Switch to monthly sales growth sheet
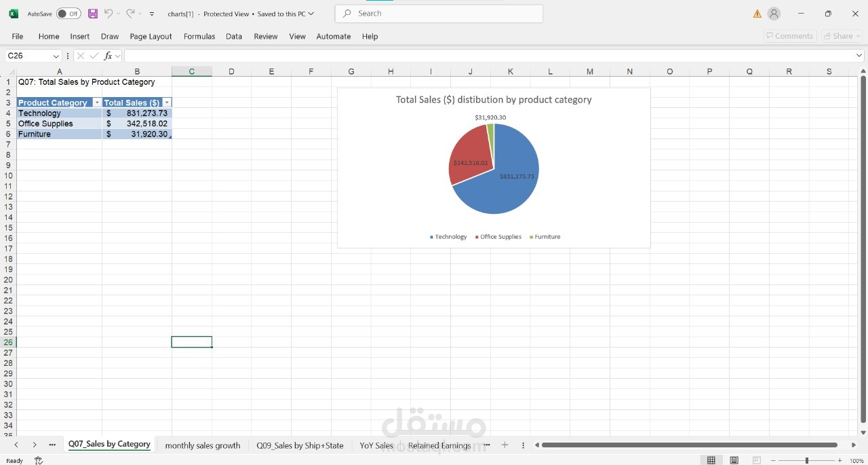This screenshot has width=868, height=465. [x=203, y=445]
